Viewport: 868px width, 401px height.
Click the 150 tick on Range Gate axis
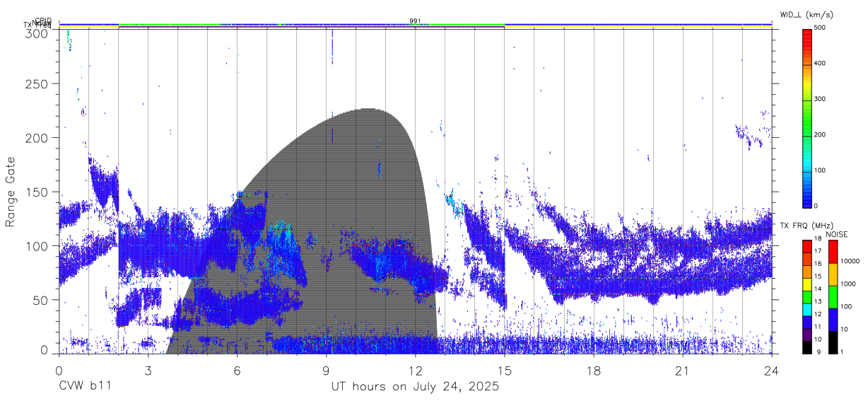[36, 192]
